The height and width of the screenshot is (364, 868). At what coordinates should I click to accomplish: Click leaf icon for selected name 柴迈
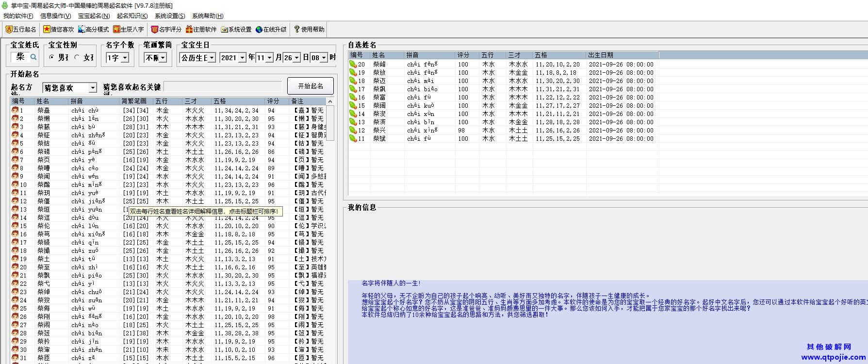tap(353, 81)
